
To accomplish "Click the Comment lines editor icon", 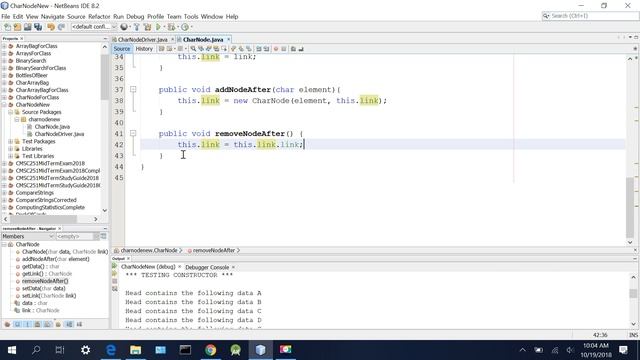I will point(293,49).
